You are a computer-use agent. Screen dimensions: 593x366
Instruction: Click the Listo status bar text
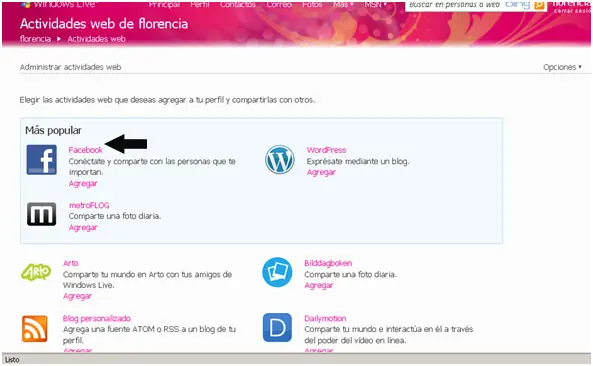point(12,360)
